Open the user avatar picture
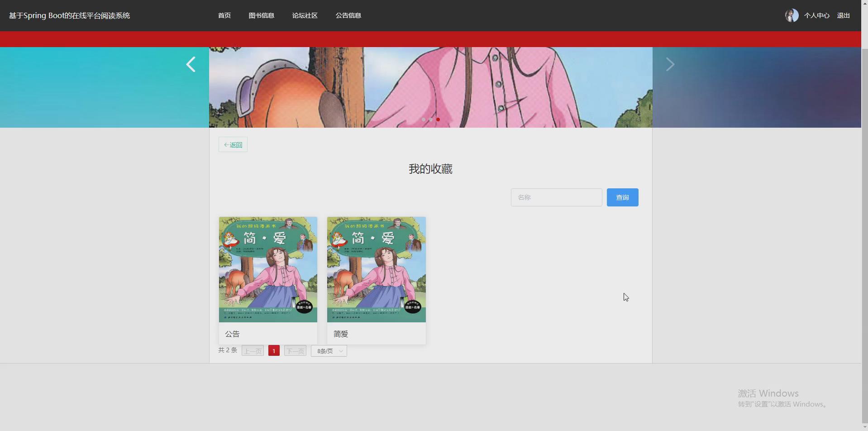The width and height of the screenshot is (868, 431). [792, 15]
